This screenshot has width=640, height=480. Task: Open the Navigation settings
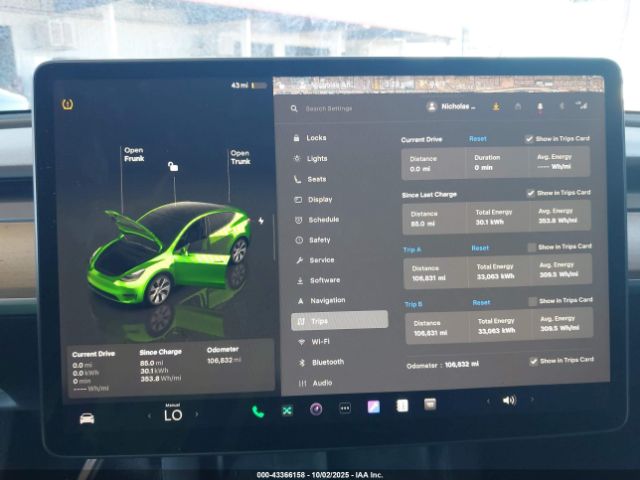point(321,300)
